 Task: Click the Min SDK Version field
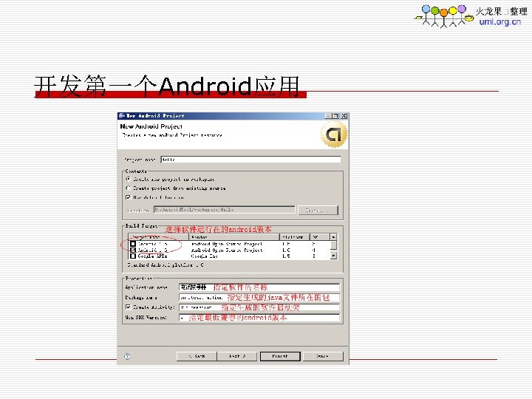coord(259,318)
